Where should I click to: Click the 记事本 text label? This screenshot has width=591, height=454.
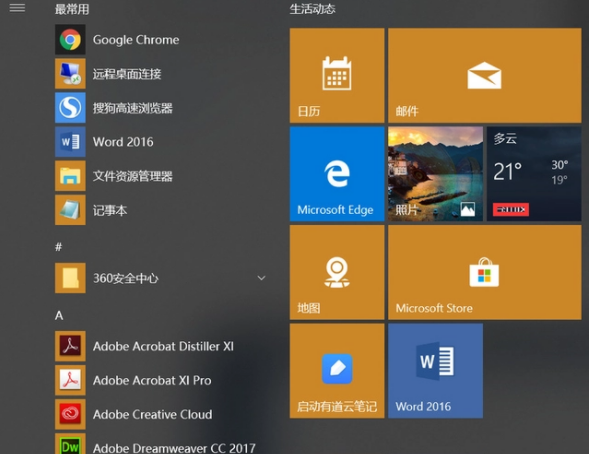pyautogui.click(x=110, y=210)
